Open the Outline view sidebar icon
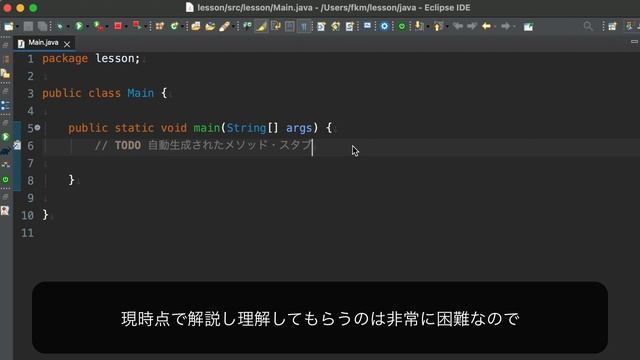The height and width of the screenshot is (360, 640). point(5,106)
